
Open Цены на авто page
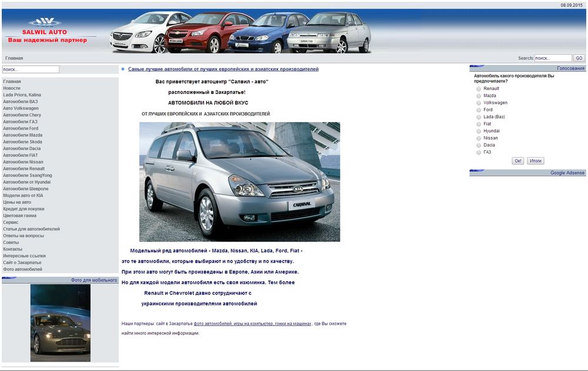pos(17,202)
